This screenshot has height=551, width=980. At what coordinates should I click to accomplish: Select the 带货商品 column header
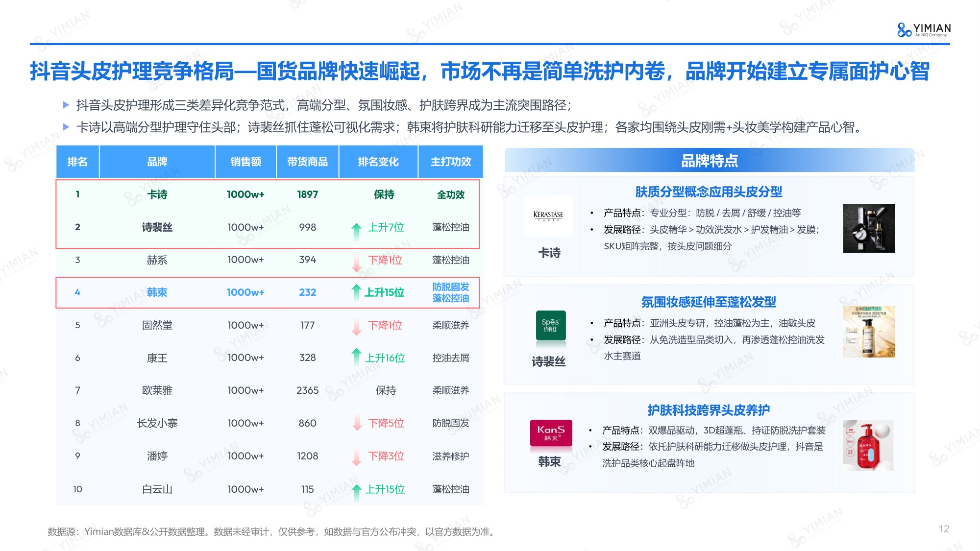tap(308, 162)
